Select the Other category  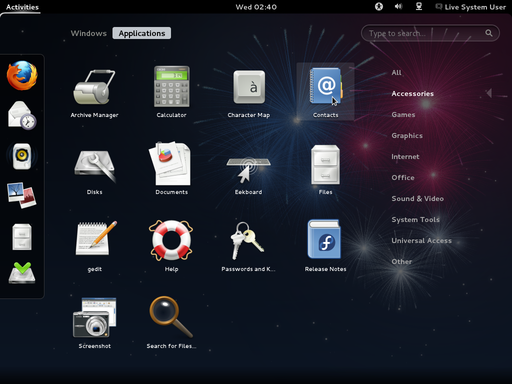402,262
